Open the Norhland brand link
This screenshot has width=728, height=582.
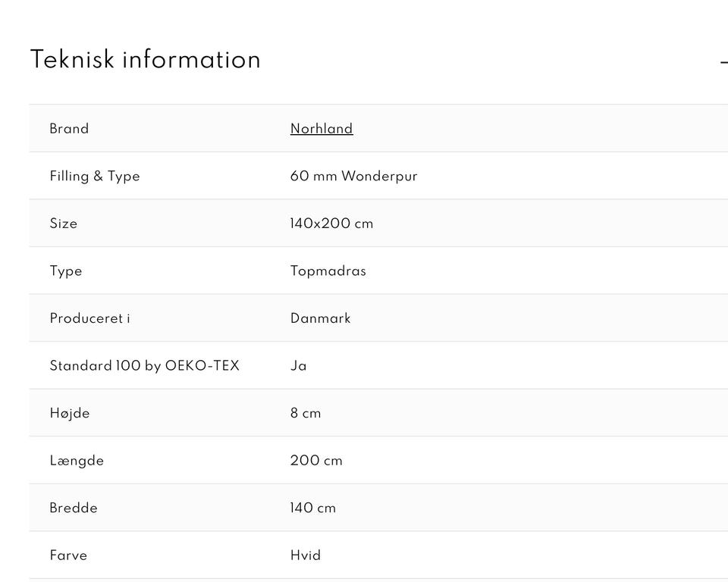pyautogui.click(x=322, y=129)
